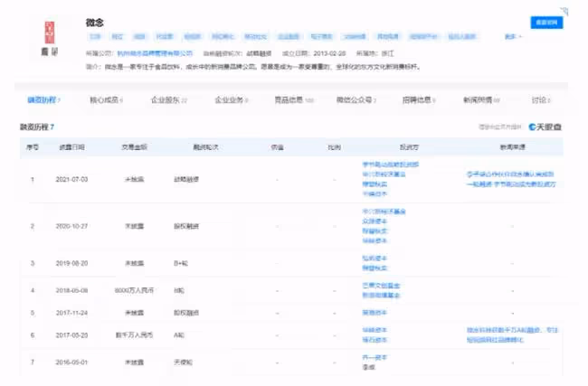Open second investor link in the 2020-10-27 row
This screenshot has width=588, height=386.
coord(375,221)
